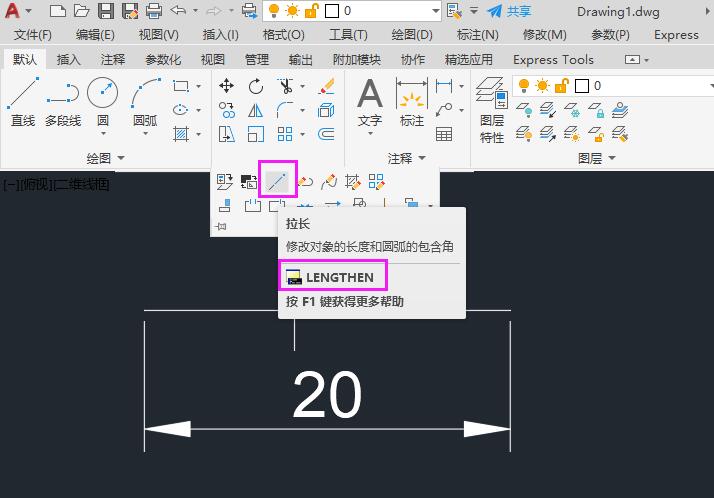The height and width of the screenshot is (498, 714).
Task: Expand the Annotation (注释) panel
Action: (x=406, y=158)
